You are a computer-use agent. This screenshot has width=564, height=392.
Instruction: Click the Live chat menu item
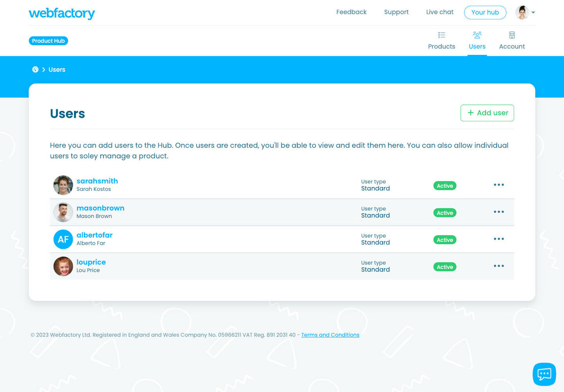point(439,12)
